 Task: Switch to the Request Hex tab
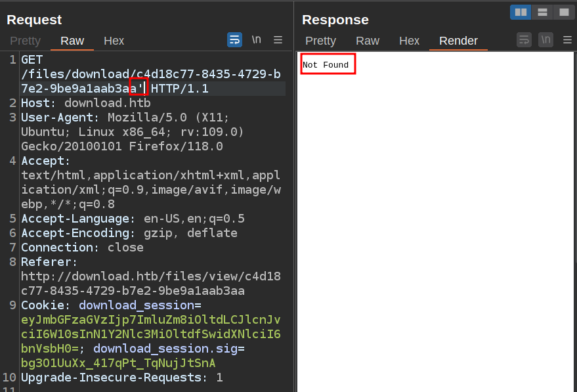114,41
